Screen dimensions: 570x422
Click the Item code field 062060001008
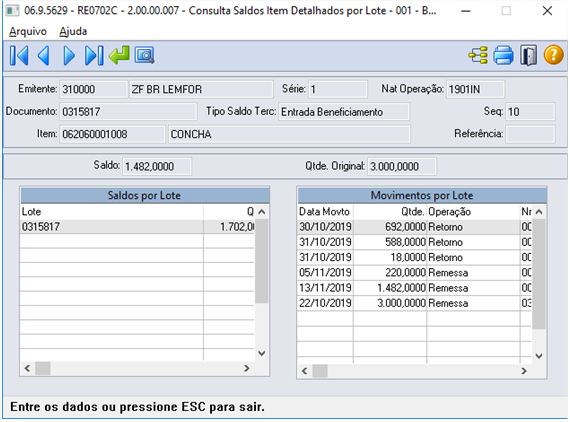click(112, 134)
